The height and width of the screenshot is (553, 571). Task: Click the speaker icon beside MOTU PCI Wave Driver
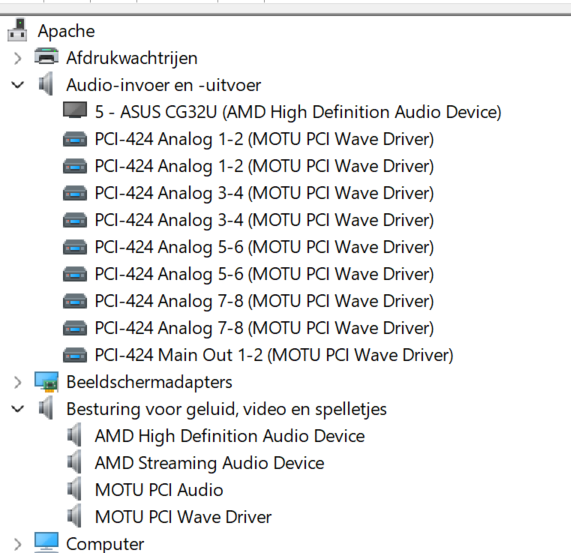[x=74, y=516]
